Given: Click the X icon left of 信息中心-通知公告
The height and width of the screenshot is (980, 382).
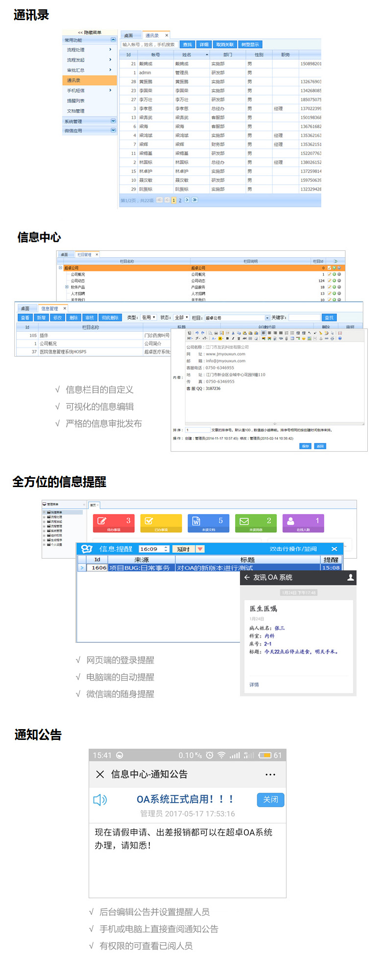Looking at the screenshot, I should click(100, 774).
